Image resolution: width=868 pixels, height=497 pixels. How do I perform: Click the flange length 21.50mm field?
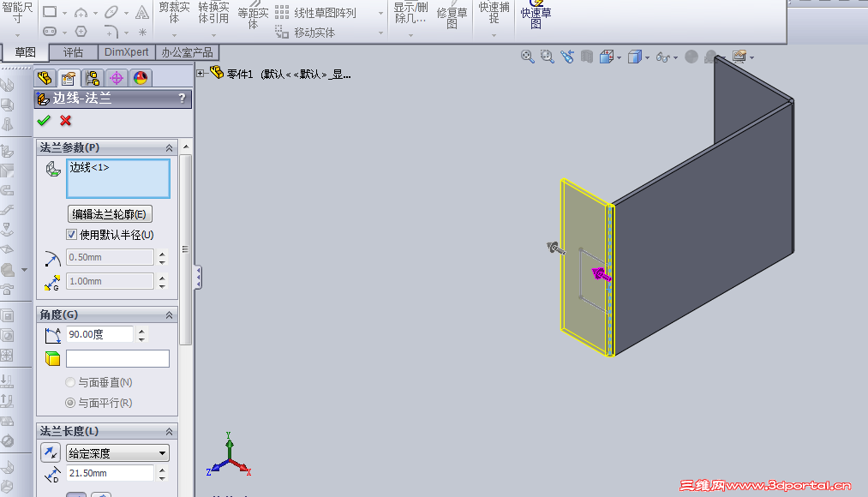pyautogui.click(x=110, y=473)
